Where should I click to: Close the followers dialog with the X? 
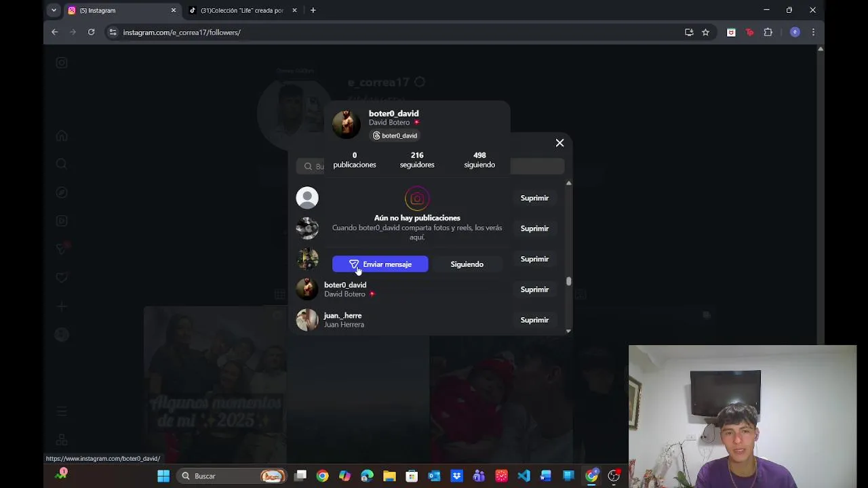[x=559, y=143]
